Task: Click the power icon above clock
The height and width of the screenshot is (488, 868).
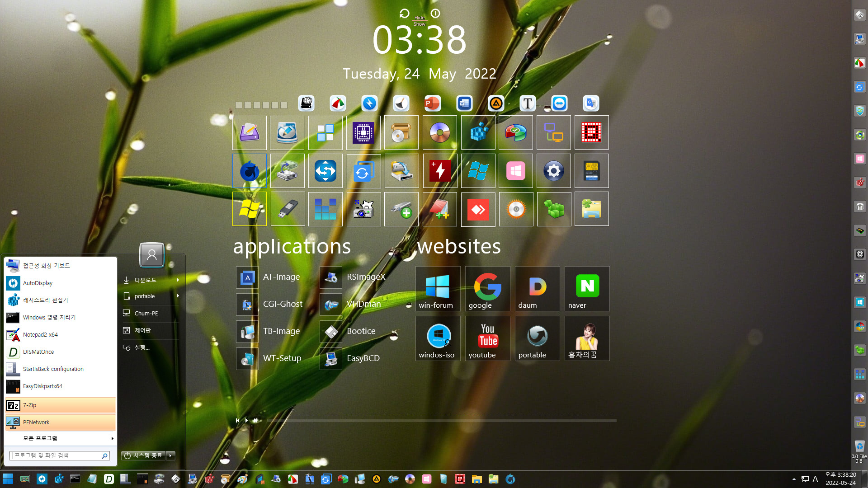Action: [x=435, y=14]
